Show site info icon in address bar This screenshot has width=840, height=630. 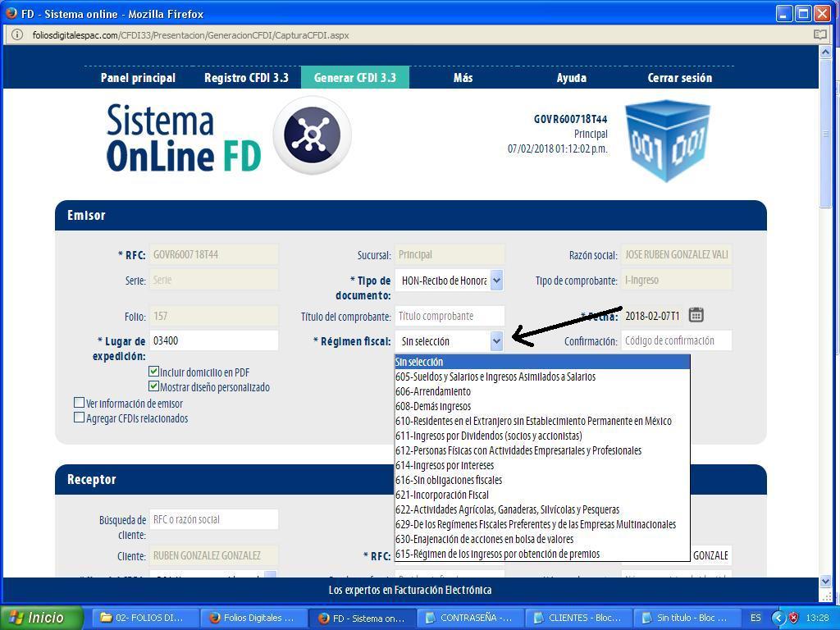pos(17,34)
